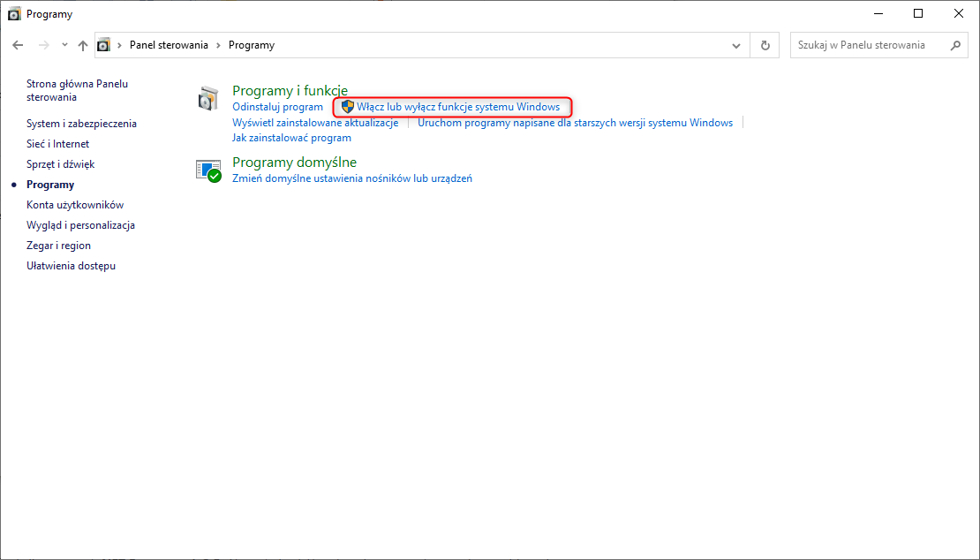980x560 pixels.
Task: Open the recent locations dropdown arrow
Action: [x=64, y=45]
